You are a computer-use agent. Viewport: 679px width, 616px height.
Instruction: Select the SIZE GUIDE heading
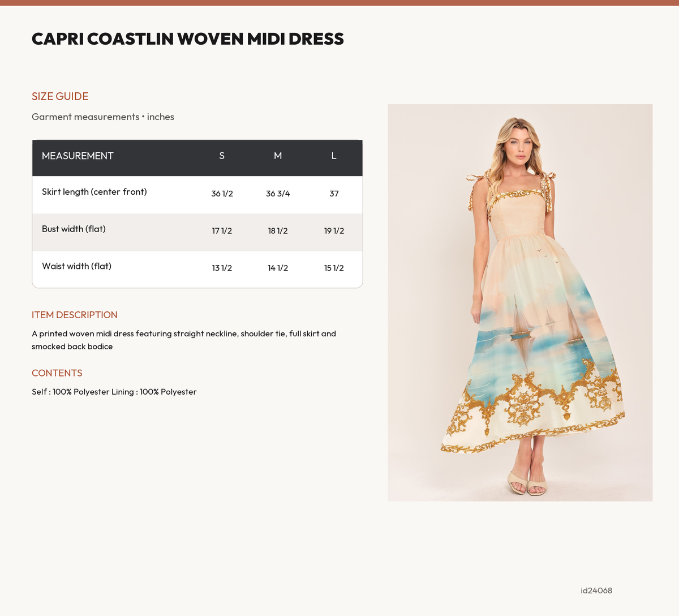point(60,96)
